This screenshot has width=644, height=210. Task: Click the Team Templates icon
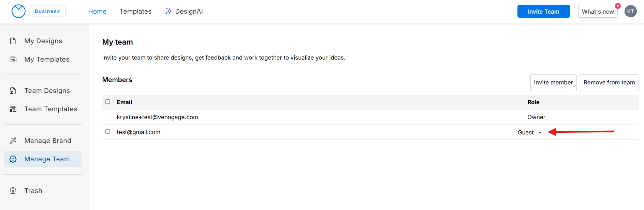(13, 109)
